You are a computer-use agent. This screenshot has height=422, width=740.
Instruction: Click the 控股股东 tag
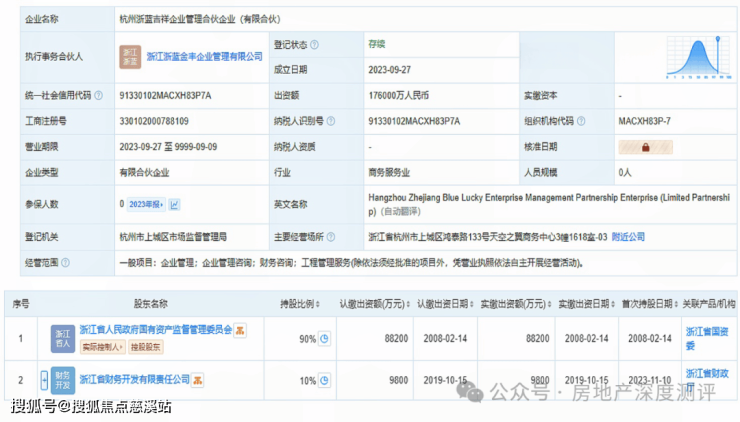[145, 347]
